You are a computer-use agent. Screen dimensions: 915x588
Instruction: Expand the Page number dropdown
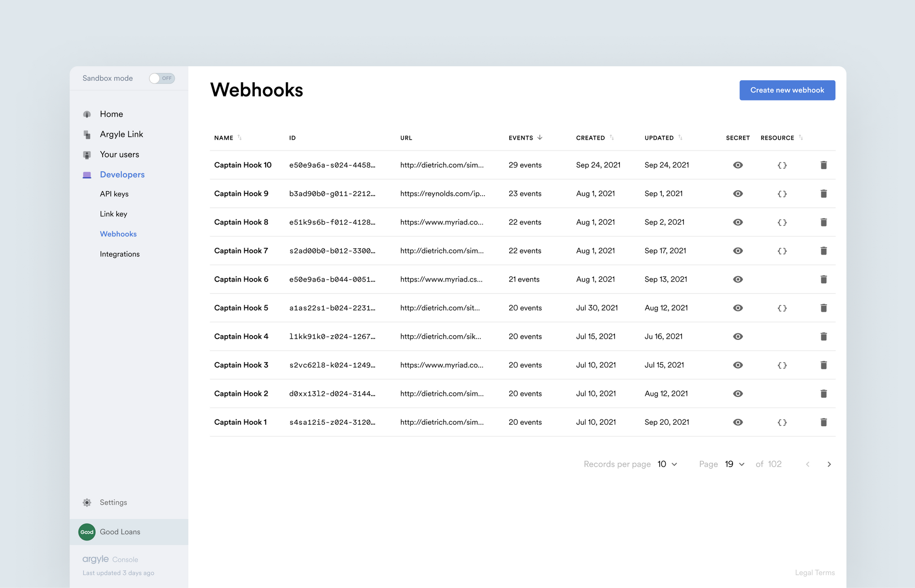coord(735,464)
